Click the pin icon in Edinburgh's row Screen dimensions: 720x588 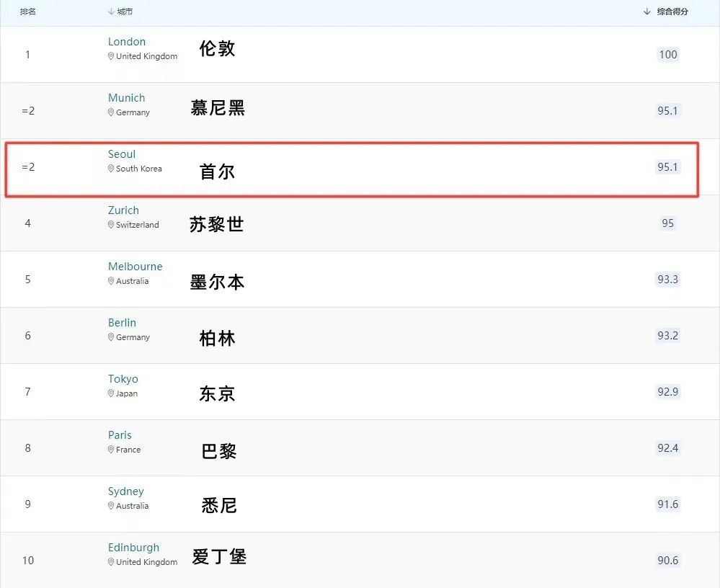111,562
